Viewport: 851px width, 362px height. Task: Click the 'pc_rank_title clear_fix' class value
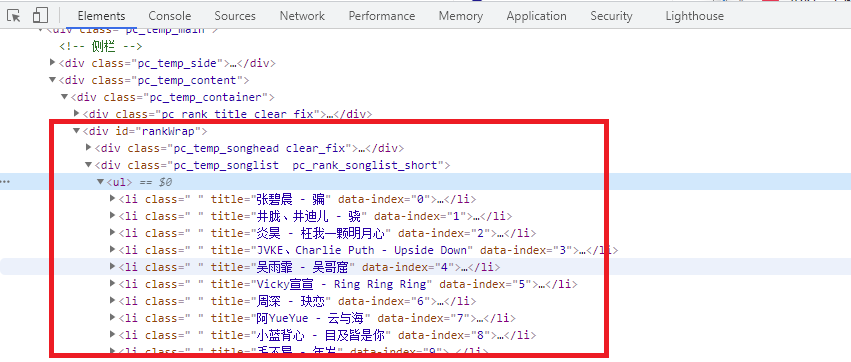click(x=239, y=115)
